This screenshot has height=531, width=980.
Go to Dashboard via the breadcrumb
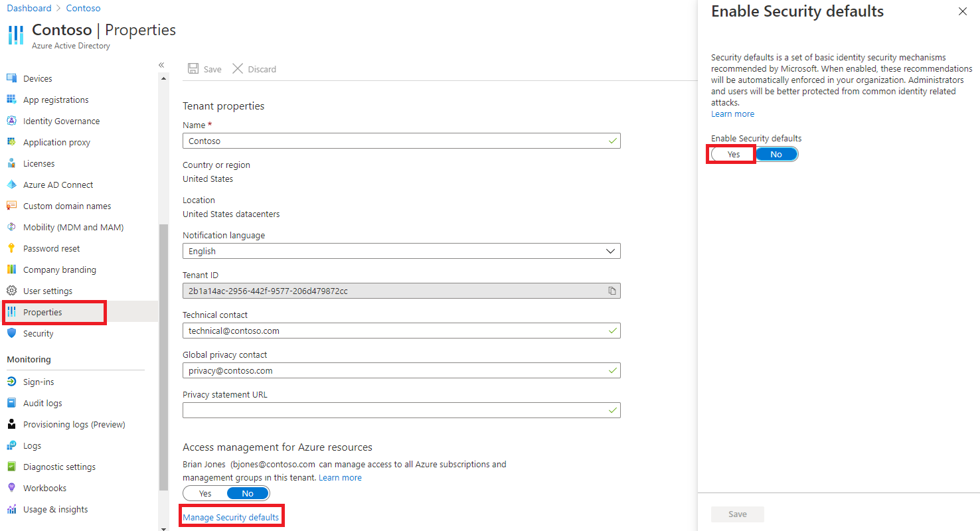tap(29, 7)
